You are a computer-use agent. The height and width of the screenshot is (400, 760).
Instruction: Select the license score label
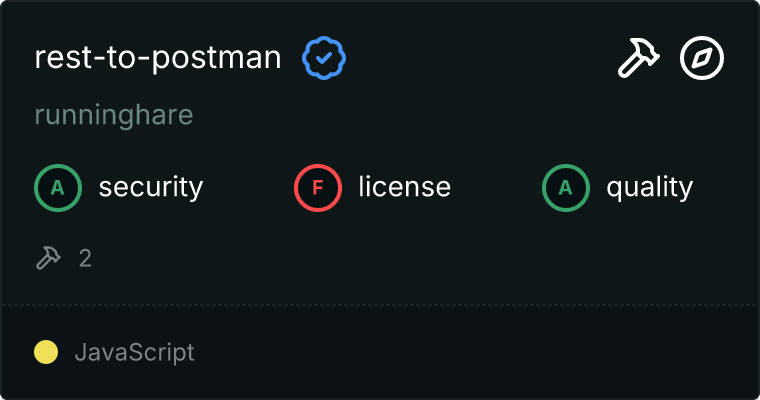(404, 187)
